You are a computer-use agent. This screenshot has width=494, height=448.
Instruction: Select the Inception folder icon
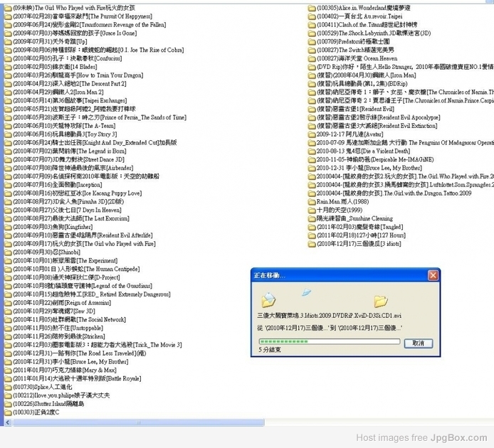[6, 185]
